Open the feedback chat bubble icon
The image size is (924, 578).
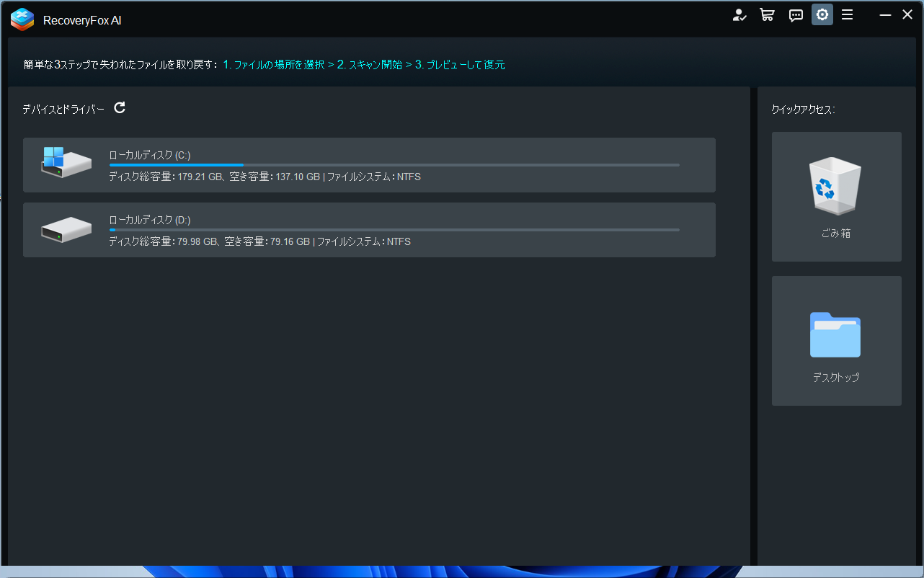(796, 15)
